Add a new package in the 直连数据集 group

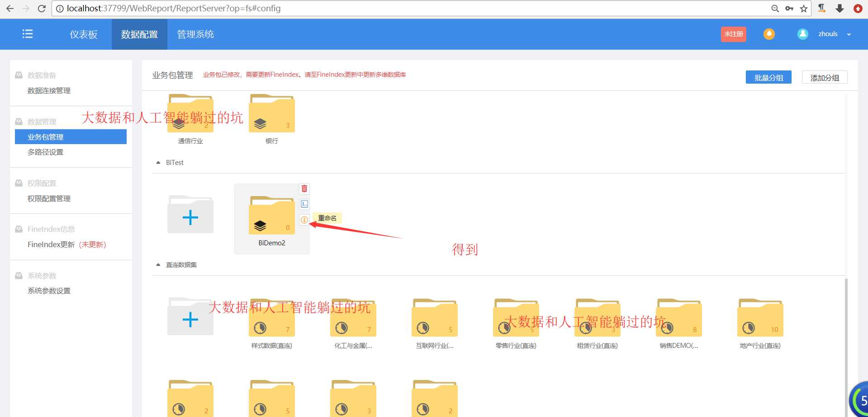point(190,317)
